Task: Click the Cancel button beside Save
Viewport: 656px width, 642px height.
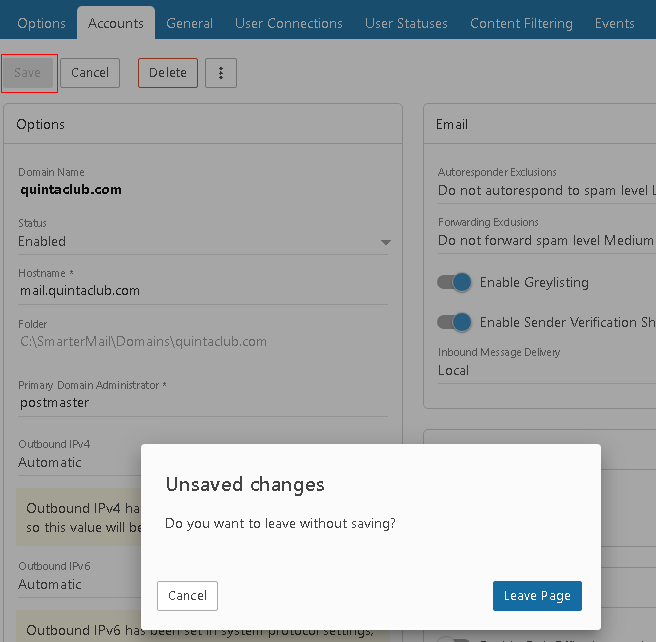Action: coord(90,73)
